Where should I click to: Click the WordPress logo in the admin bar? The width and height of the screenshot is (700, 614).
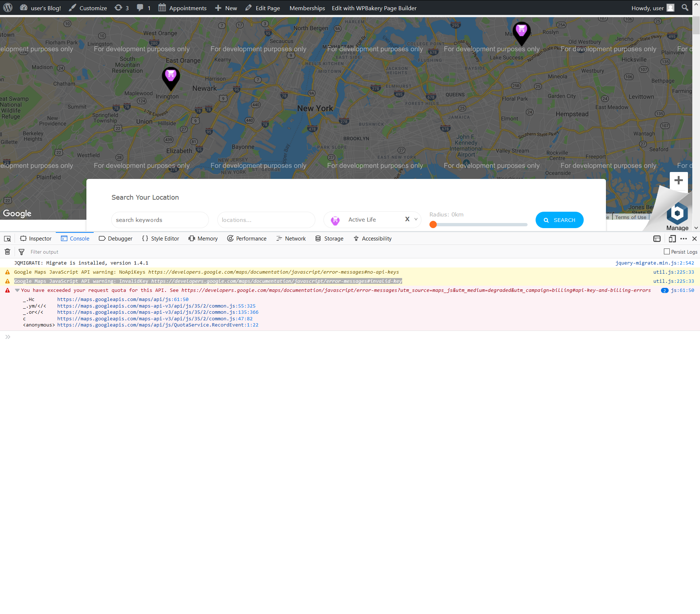(x=7, y=8)
